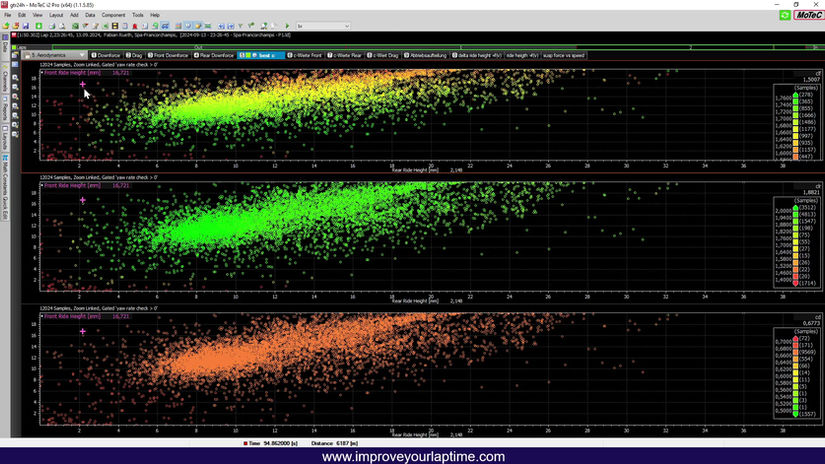Click the blue floppy disk save icon
825x464 pixels.
coord(26,25)
